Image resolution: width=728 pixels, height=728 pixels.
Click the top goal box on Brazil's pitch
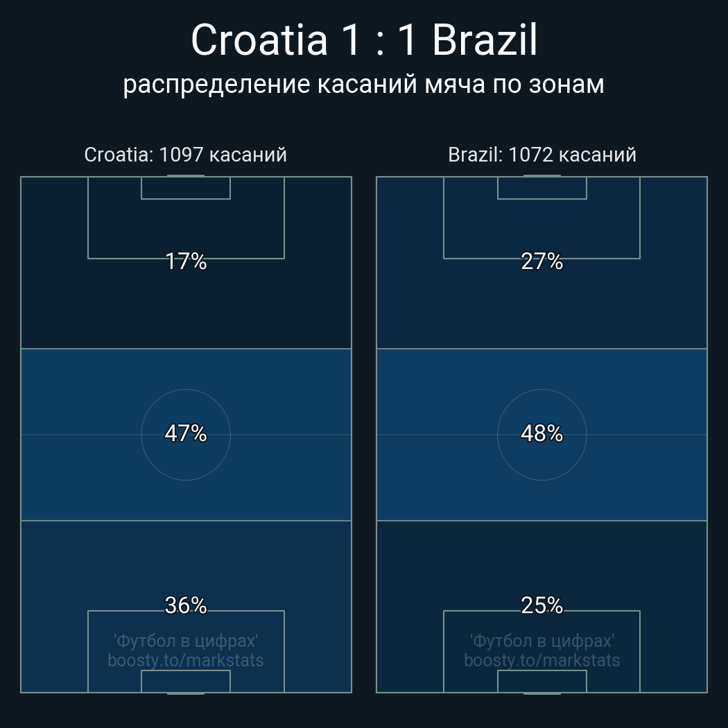(542, 188)
